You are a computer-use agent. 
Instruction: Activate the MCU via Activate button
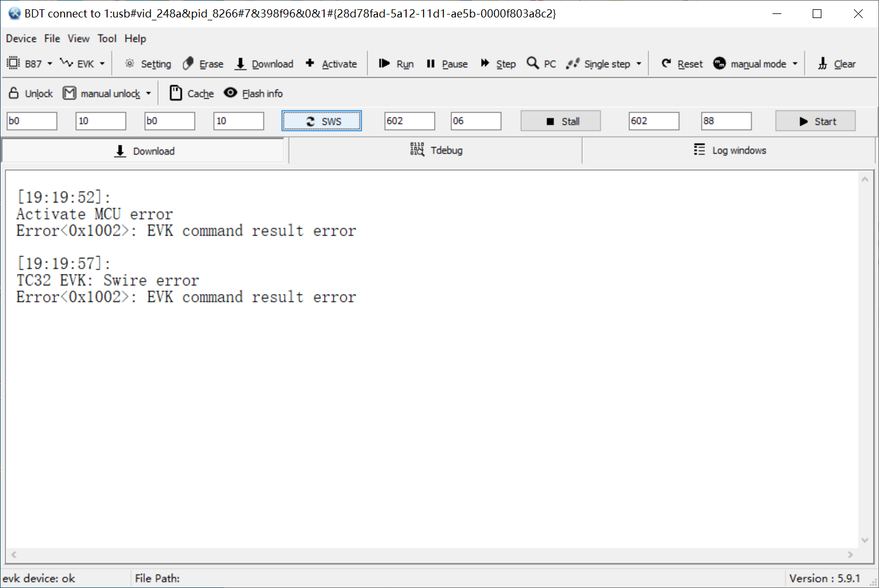pyautogui.click(x=331, y=63)
